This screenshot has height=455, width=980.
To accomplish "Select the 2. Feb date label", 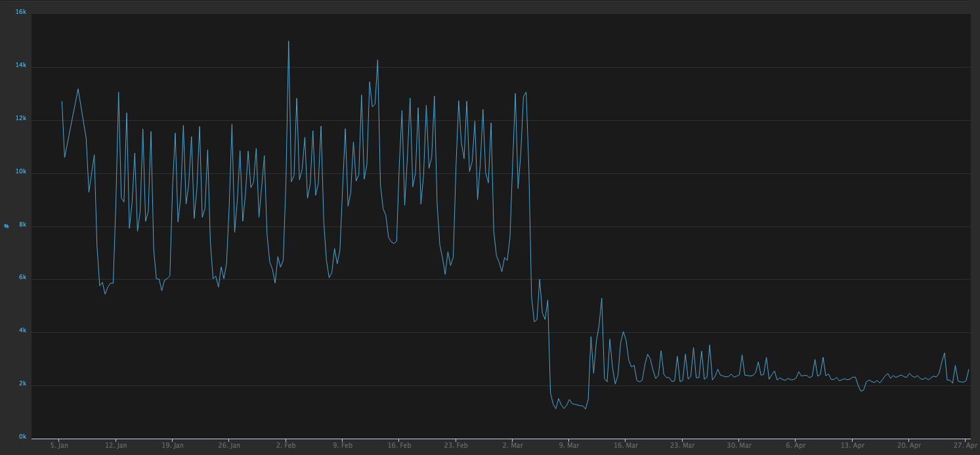I will point(286,445).
